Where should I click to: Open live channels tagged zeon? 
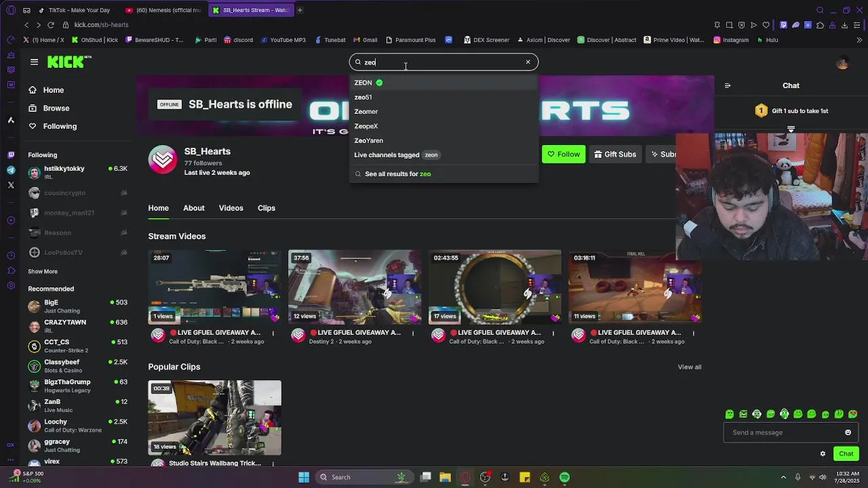click(443, 155)
